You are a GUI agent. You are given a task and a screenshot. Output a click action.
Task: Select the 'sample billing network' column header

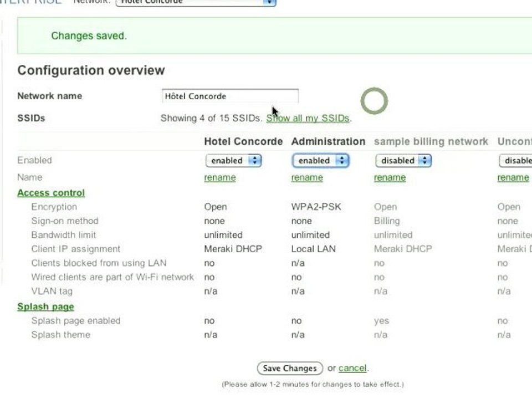click(431, 141)
